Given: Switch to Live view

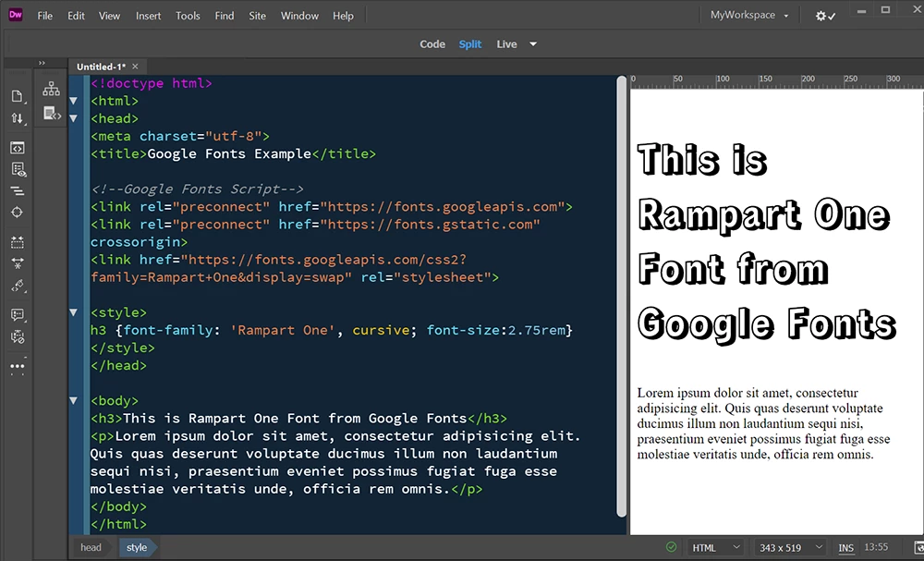Looking at the screenshot, I should tap(506, 44).
